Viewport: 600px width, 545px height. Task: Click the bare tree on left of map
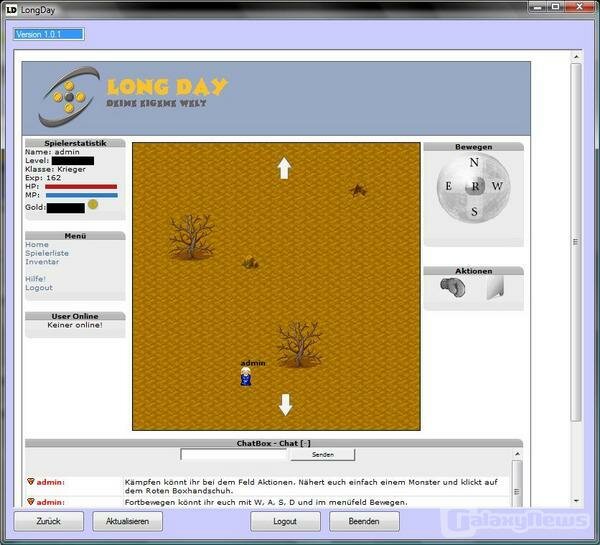191,237
